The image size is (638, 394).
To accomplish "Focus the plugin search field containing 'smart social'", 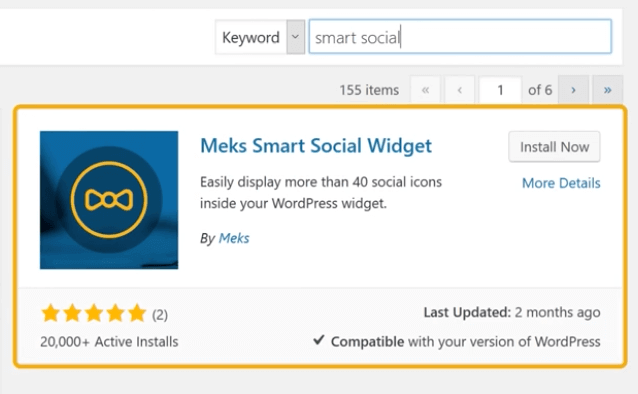I will [x=460, y=36].
